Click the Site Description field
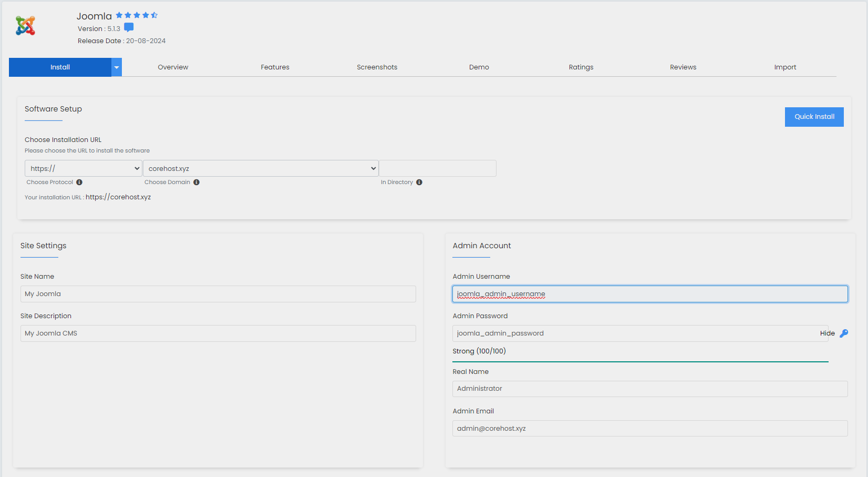Screen dimensions: 868x477 (218, 333)
